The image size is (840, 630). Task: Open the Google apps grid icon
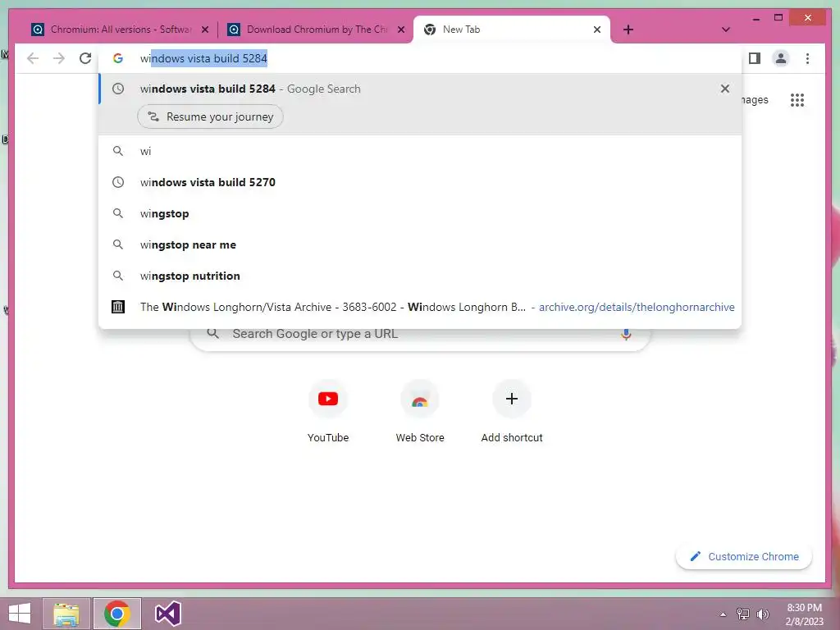coord(797,99)
